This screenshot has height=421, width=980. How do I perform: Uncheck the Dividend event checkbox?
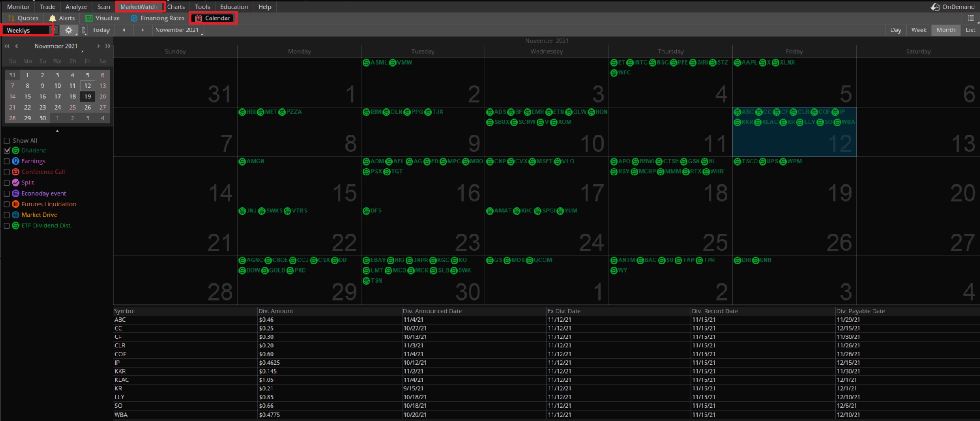[7, 151]
